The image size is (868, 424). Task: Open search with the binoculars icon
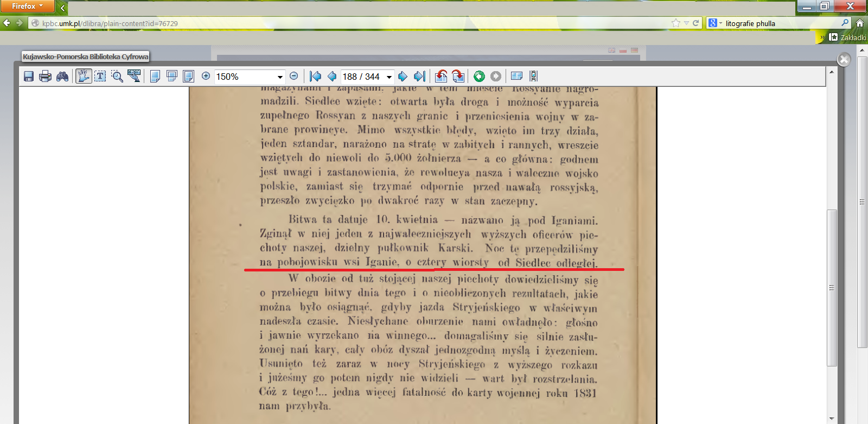(x=62, y=77)
